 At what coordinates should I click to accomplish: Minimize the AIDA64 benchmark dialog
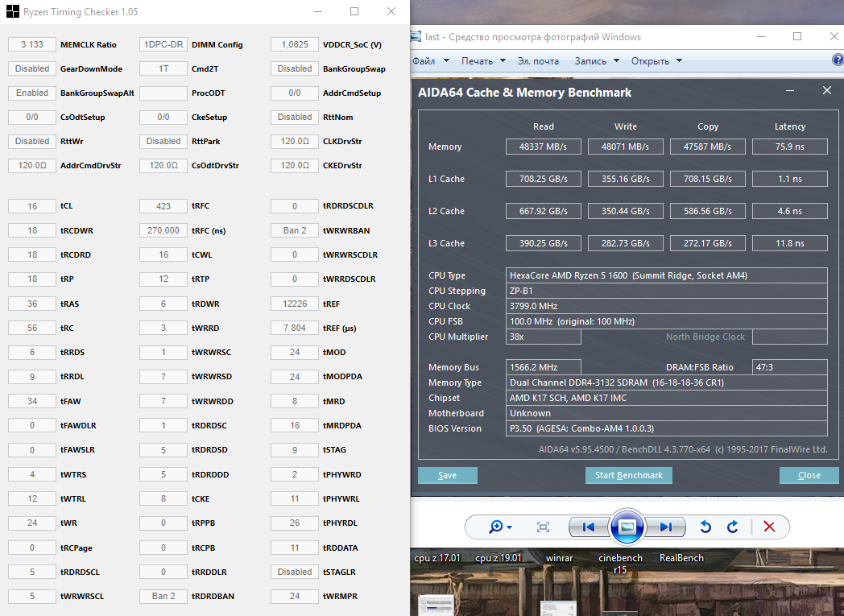(x=789, y=90)
